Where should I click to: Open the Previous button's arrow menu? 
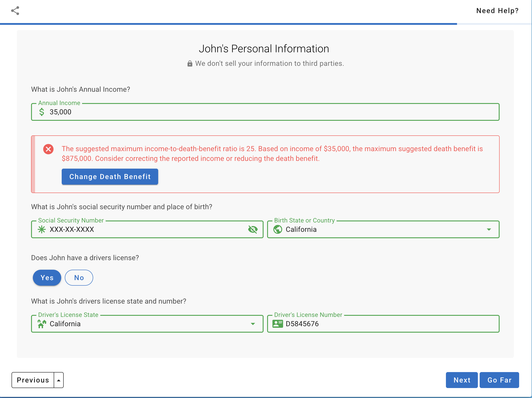59,380
